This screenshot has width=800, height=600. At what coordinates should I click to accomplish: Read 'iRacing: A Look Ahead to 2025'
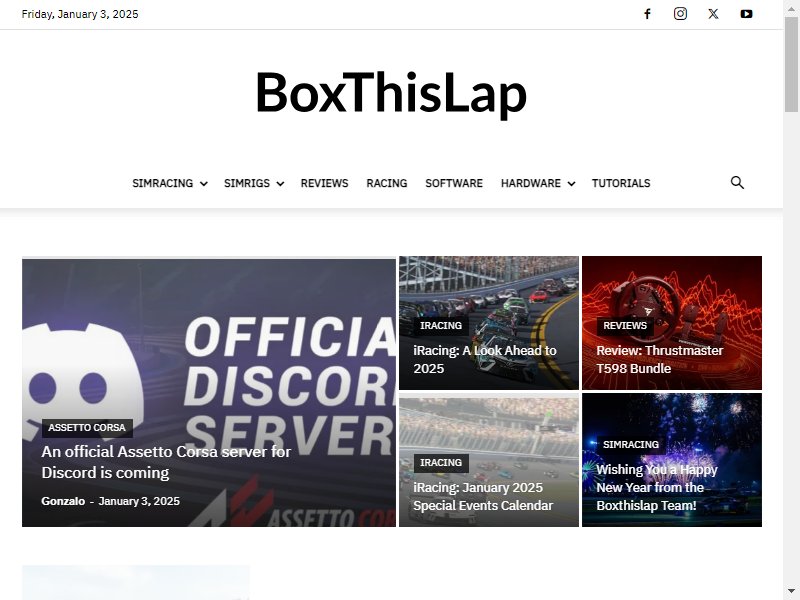click(x=485, y=360)
